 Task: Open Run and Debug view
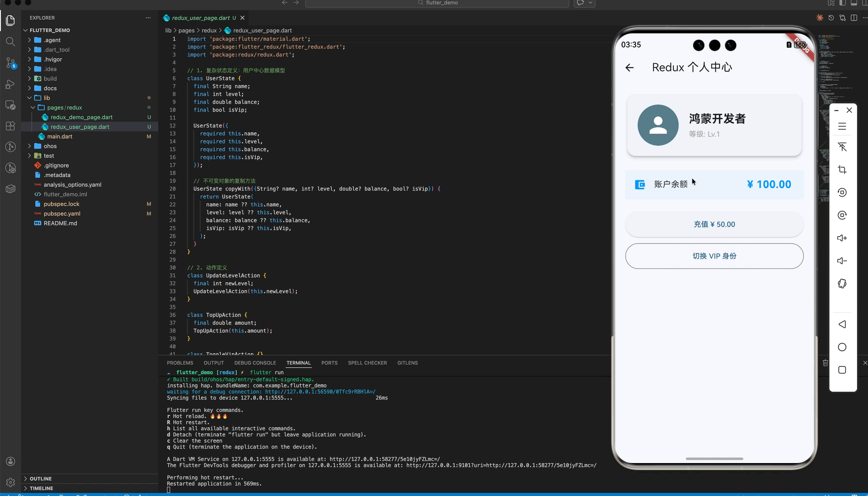tap(11, 84)
